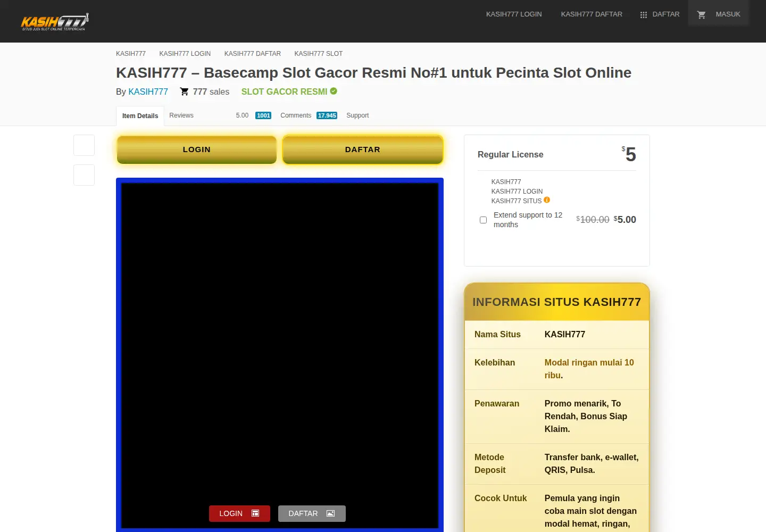Click the image icon inside the gray DAFTAR button
766x532 pixels.
pyautogui.click(x=330, y=513)
